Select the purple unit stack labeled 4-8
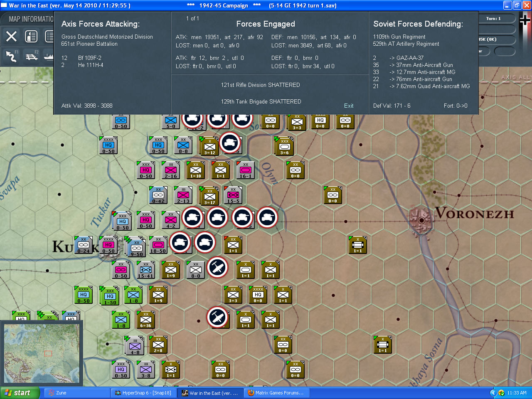This screenshot has width=532, height=399. (x=135, y=346)
